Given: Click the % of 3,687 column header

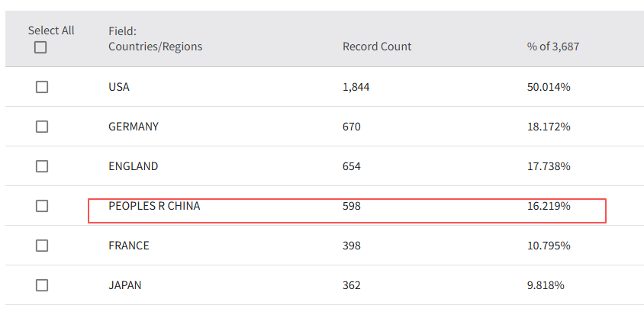Looking at the screenshot, I should coord(553,47).
